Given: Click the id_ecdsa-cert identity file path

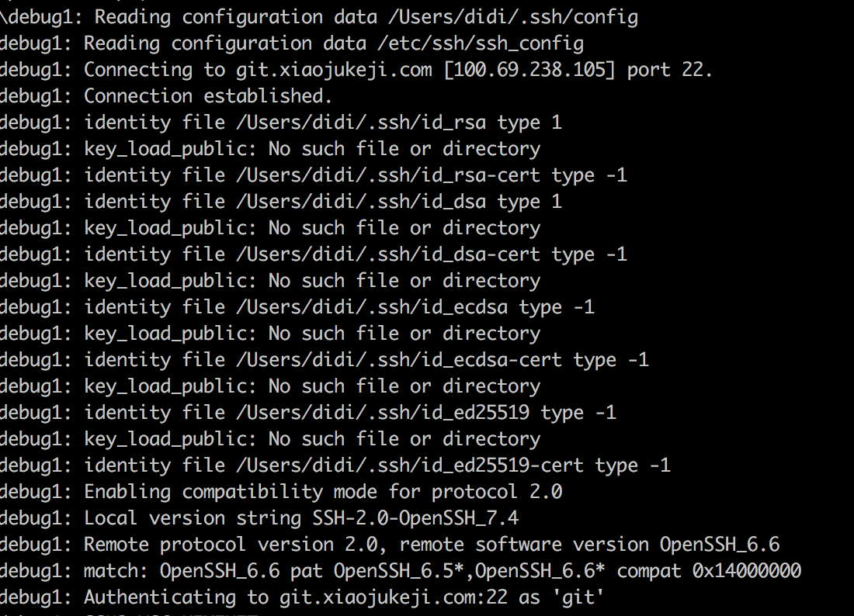Looking at the screenshot, I should (x=372, y=360).
